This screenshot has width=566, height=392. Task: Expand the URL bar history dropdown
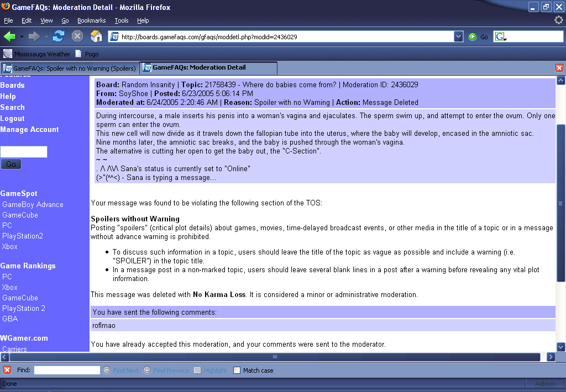[x=458, y=37]
